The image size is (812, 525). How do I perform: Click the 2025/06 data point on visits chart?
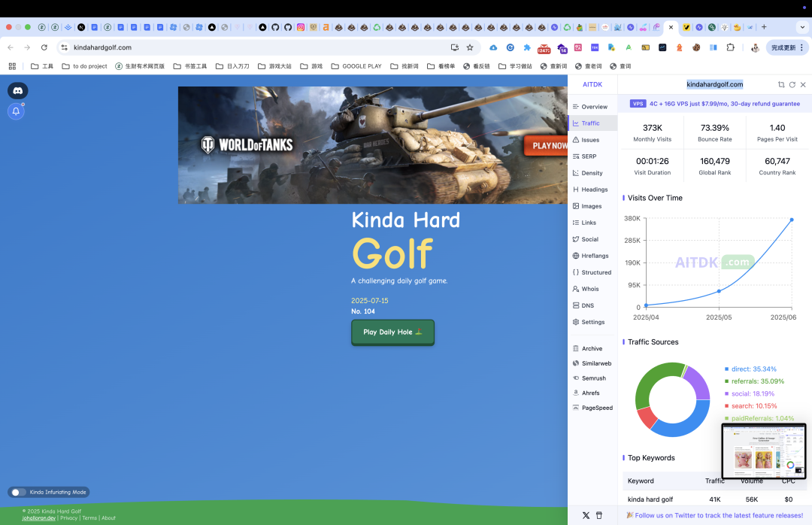pyautogui.click(x=791, y=220)
